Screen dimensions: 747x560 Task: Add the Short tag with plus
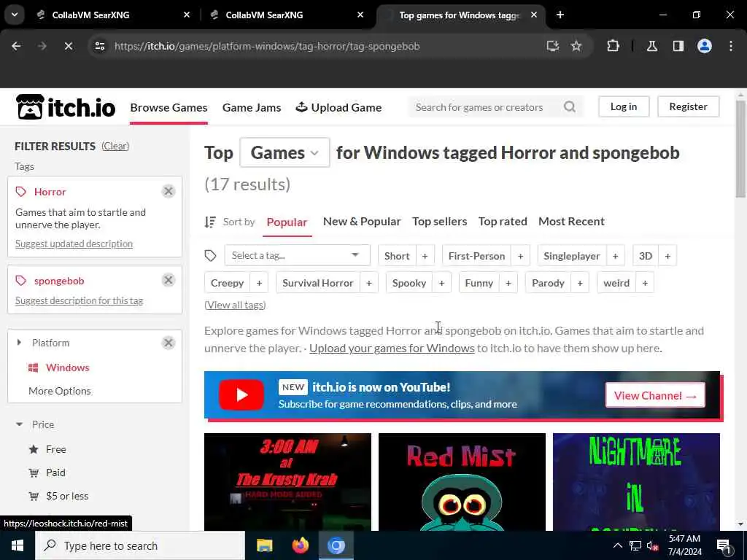pos(425,256)
